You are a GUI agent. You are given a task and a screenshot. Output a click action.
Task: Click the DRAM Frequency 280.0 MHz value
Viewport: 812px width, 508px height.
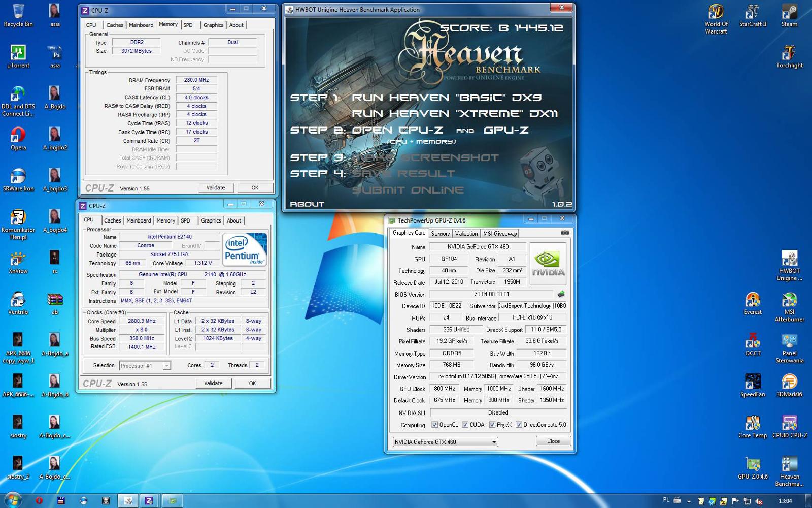click(x=196, y=80)
